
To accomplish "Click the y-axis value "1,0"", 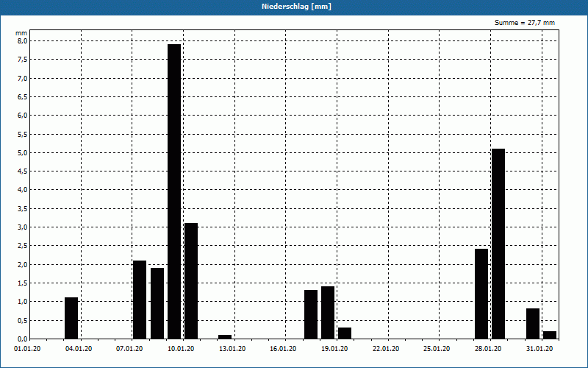I will 22,302.
